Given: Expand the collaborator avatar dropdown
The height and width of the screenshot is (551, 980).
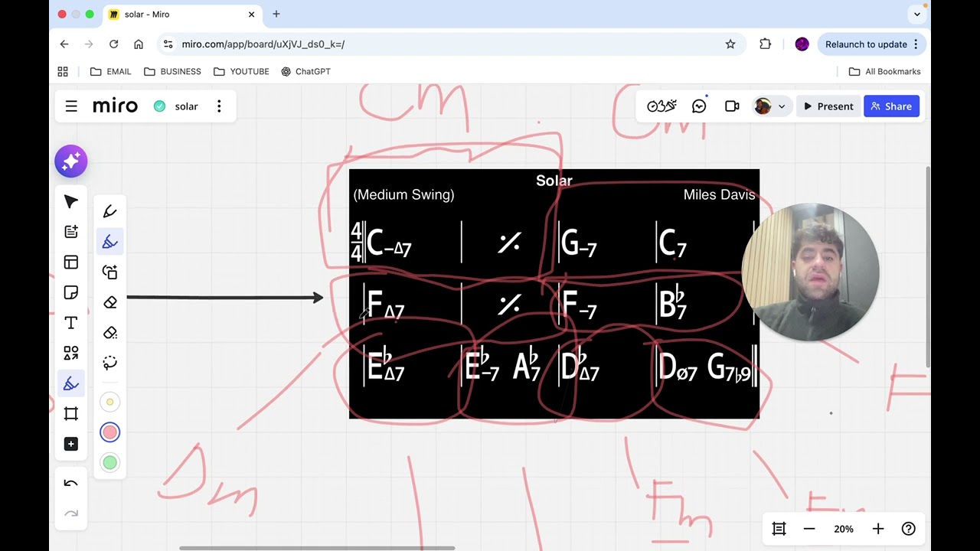Looking at the screenshot, I should [x=782, y=106].
